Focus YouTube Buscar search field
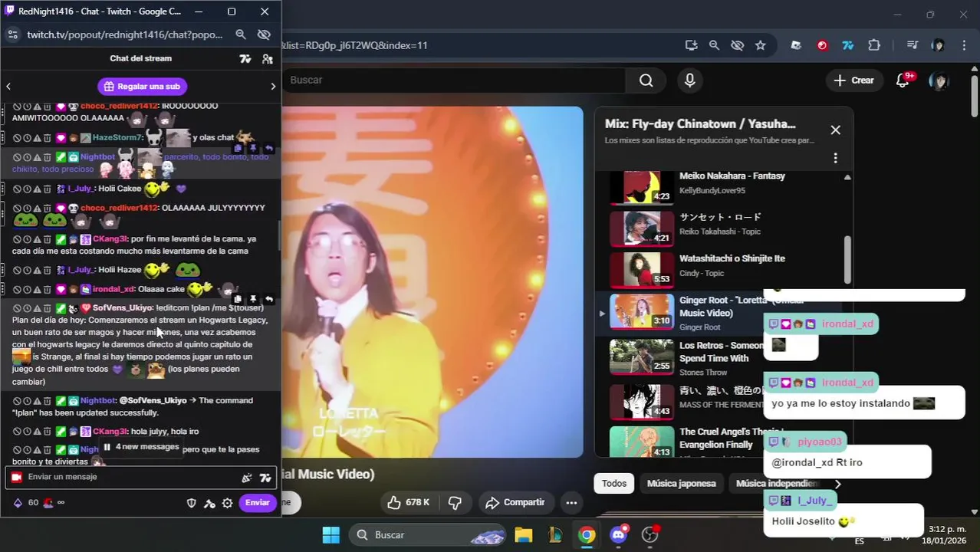 (x=452, y=80)
